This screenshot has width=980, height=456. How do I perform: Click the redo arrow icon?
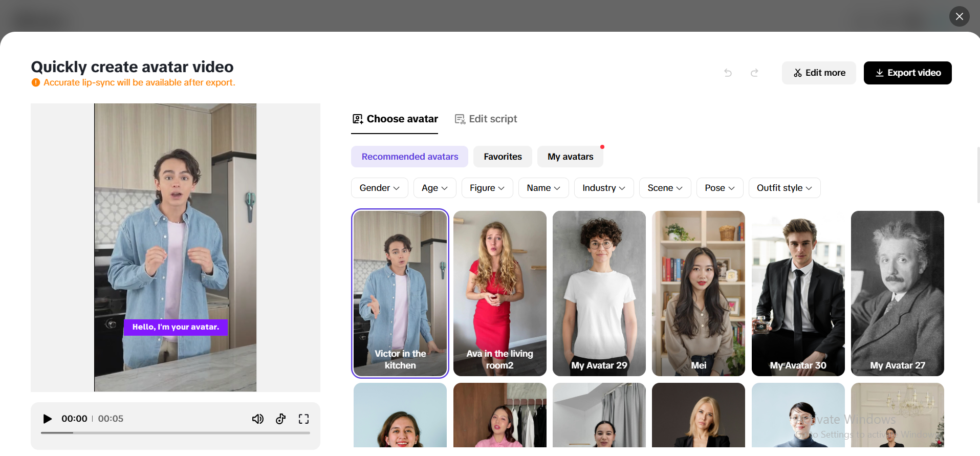tap(754, 73)
